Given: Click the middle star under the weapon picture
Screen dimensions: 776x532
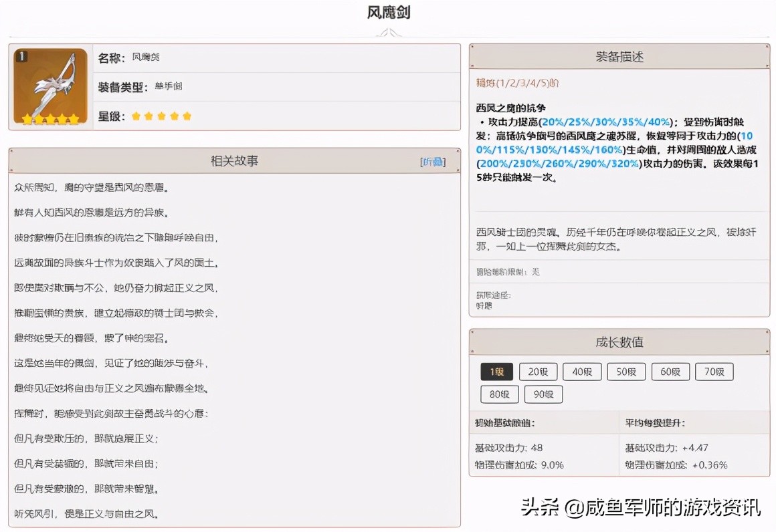Looking at the screenshot, I should (x=50, y=118).
